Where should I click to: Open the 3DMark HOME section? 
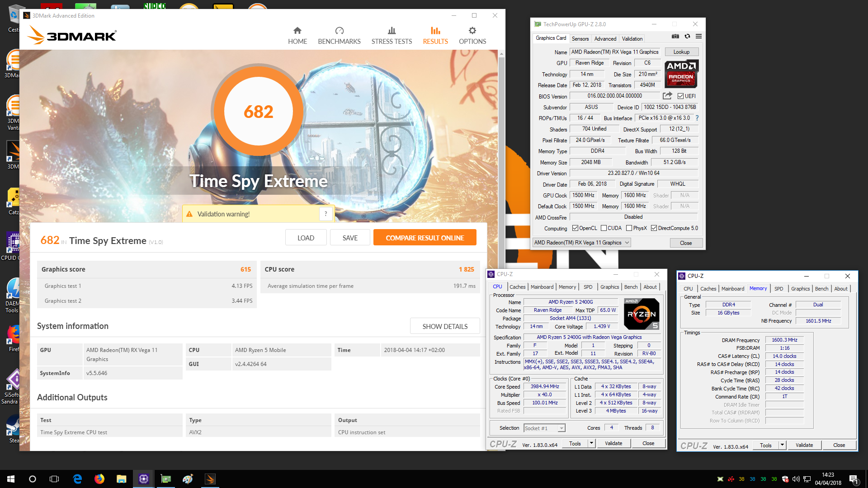[297, 36]
